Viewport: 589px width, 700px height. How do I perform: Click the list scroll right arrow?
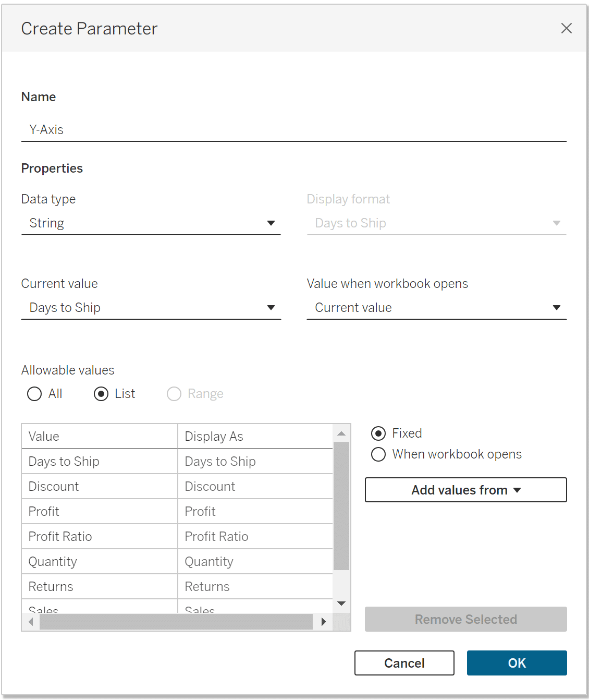click(x=324, y=622)
